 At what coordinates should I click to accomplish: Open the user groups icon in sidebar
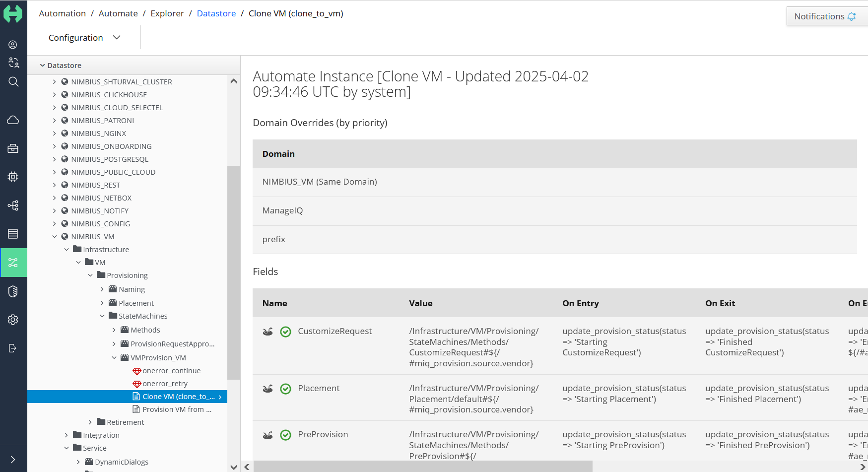[13, 63]
